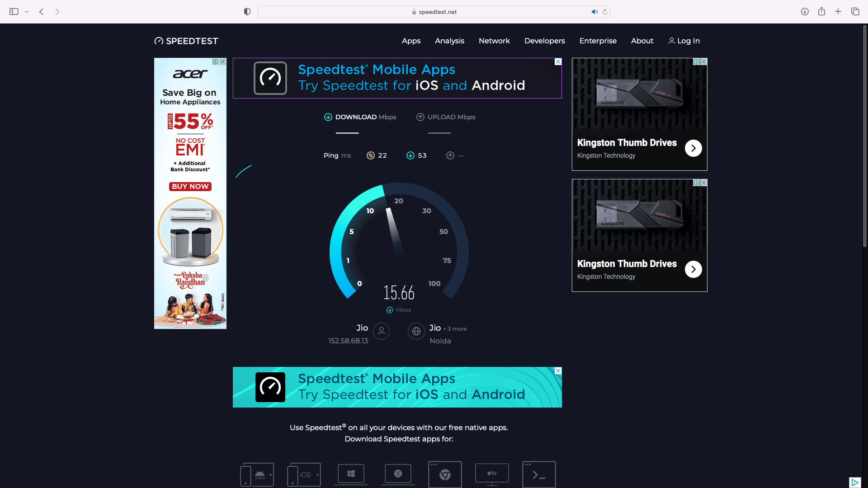The image size is (868, 488).
Task: Toggle the Safari sidebar button
Action: [14, 12]
